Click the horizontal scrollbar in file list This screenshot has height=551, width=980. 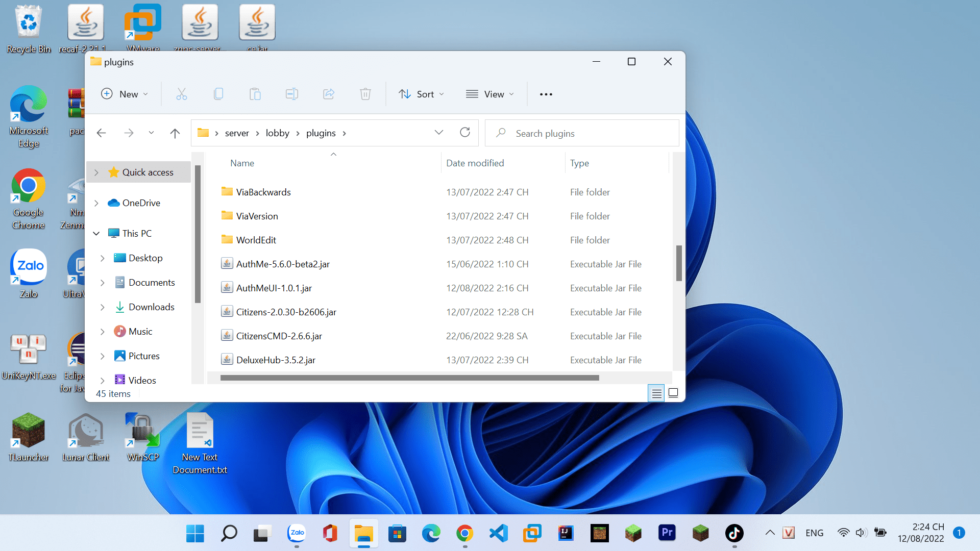pos(409,378)
